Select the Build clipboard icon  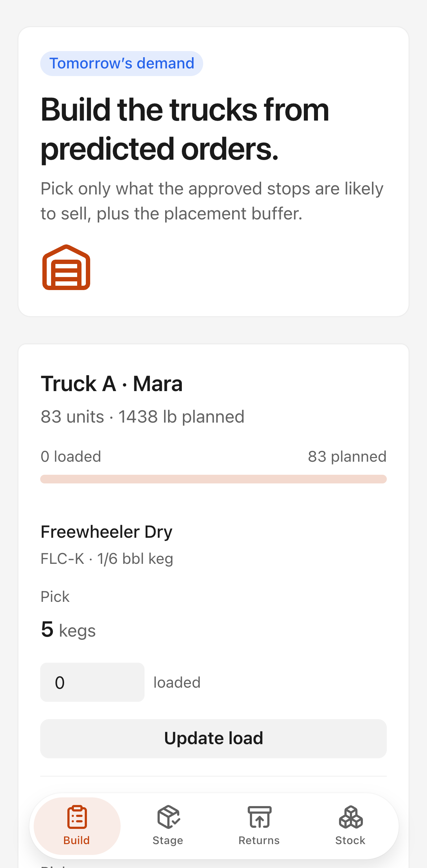coord(77,817)
